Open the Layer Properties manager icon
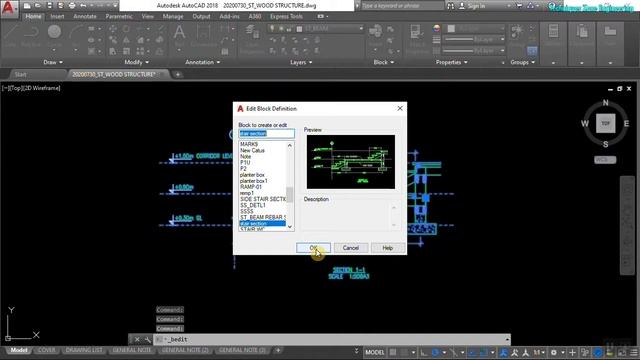640x360 pixels. [251, 37]
